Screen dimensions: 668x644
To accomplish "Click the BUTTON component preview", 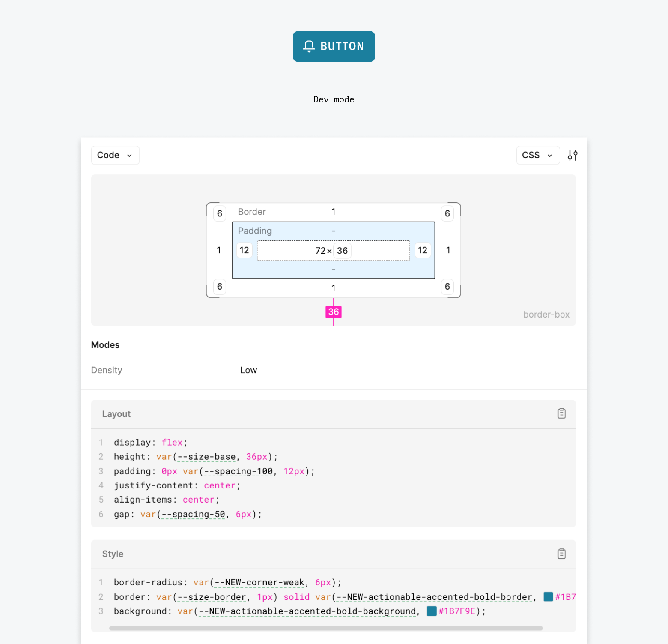I will click(x=334, y=46).
